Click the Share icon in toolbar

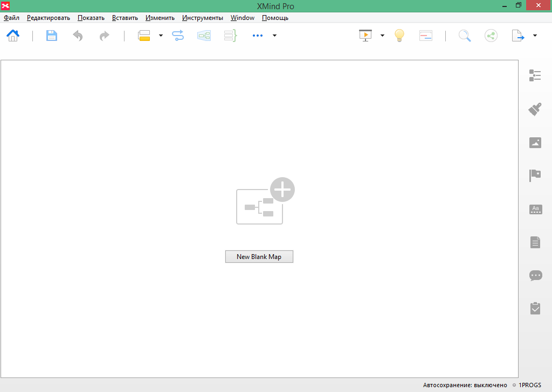click(x=491, y=36)
